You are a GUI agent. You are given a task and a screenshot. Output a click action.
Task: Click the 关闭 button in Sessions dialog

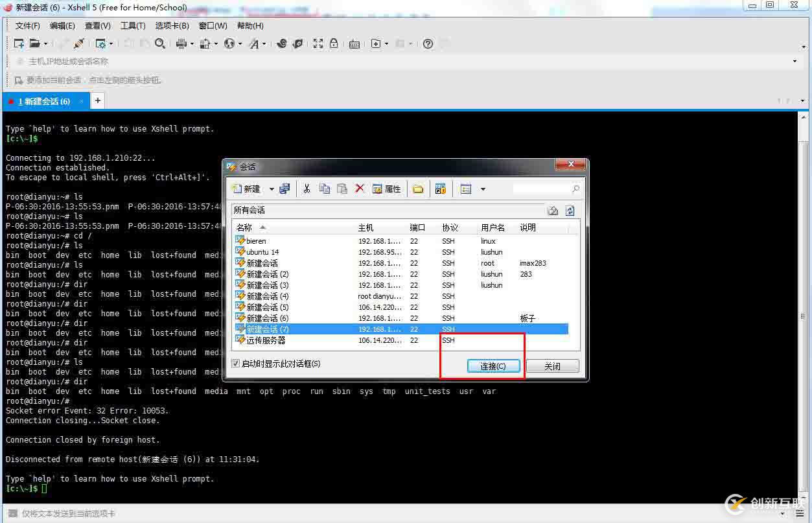click(x=552, y=366)
